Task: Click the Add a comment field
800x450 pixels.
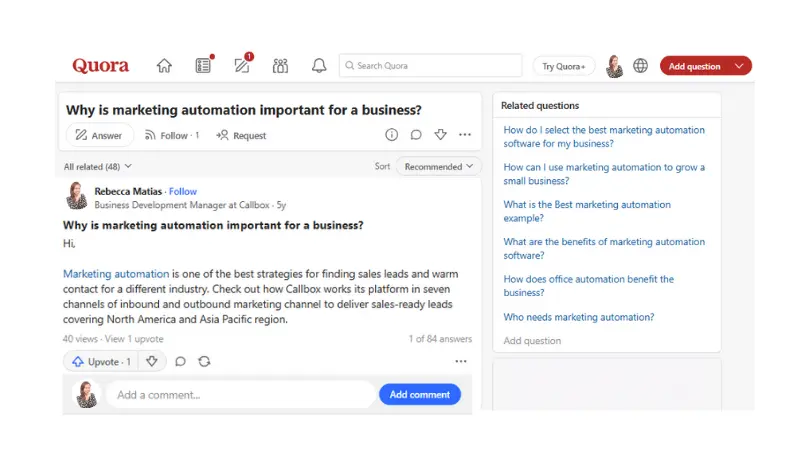Action: pos(240,395)
